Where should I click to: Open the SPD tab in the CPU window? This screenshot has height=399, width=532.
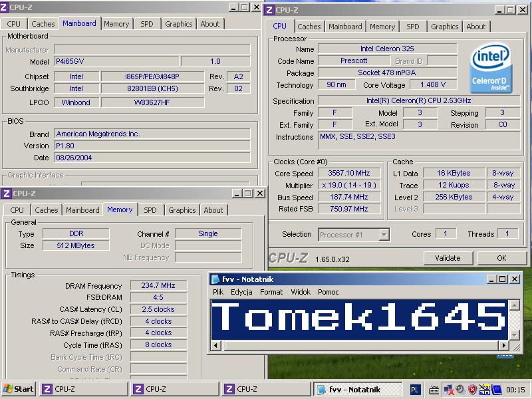click(x=412, y=27)
